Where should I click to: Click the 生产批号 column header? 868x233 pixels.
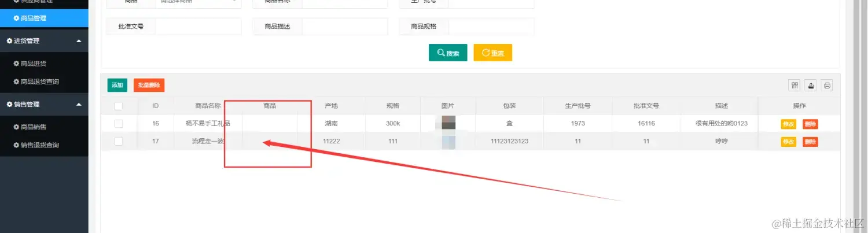(x=578, y=106)
